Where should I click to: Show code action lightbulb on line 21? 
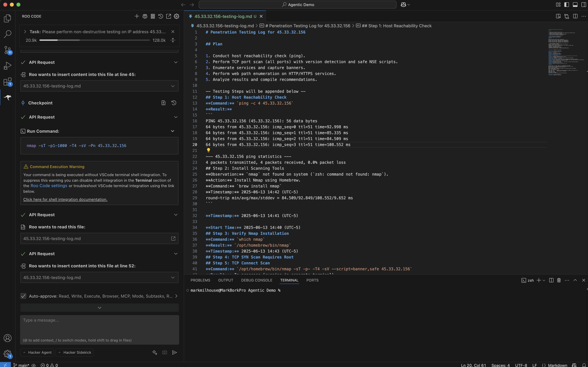pyautogui.click(x=208, y=150)
